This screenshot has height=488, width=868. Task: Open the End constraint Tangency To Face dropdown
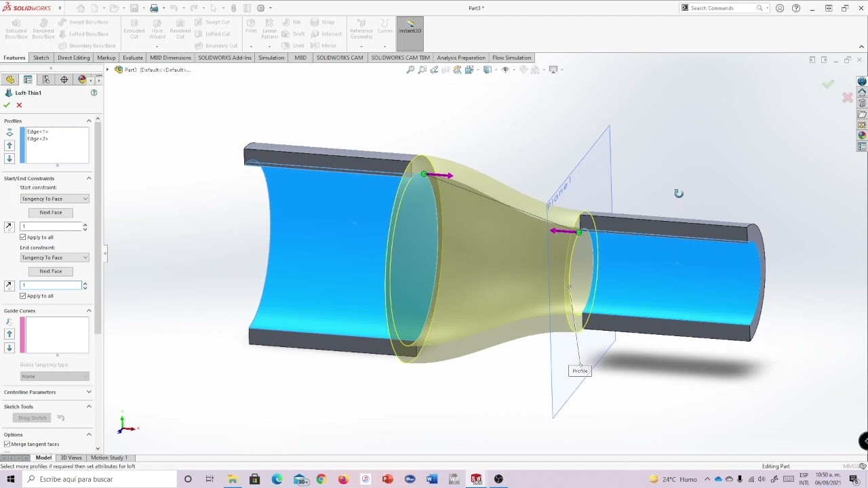point(54,258)
